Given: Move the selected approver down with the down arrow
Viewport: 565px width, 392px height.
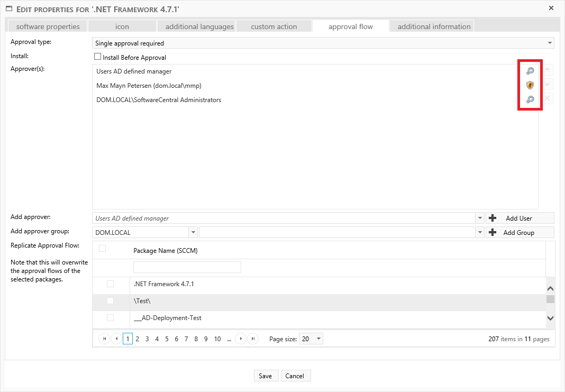Looking at the screenshot, I should pos(548,84).
